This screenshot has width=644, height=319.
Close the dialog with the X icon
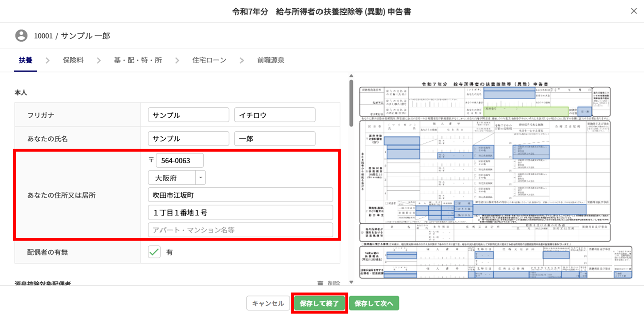pyautogui.click(x=634, y=11)
